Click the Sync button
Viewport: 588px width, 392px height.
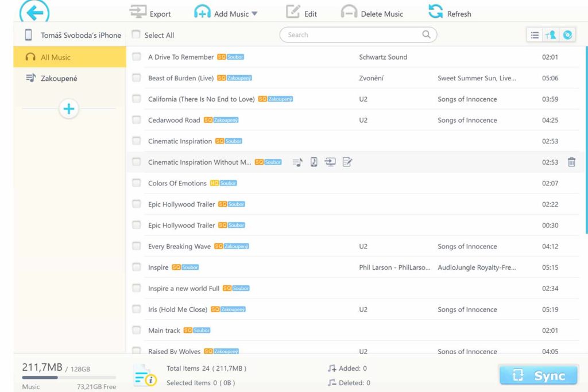(x=538, y=375)
